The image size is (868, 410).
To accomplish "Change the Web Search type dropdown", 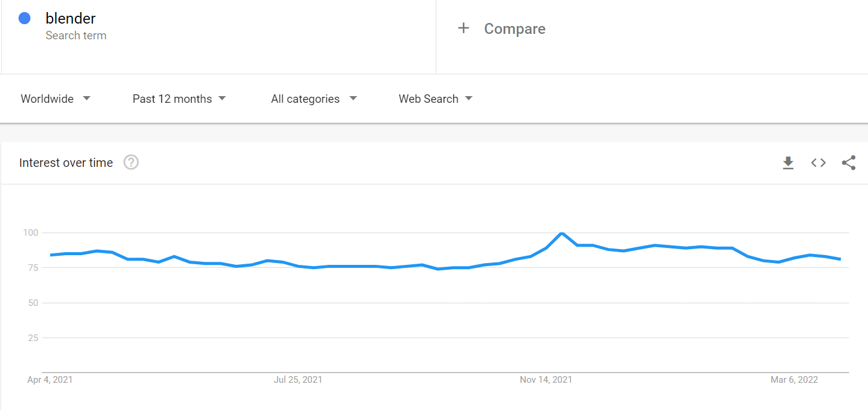I will pyautogui.click(x=435, y=99).
